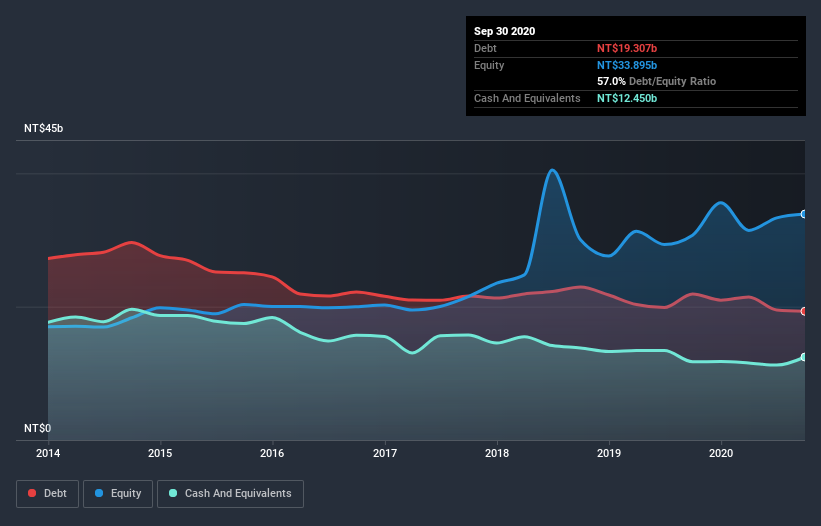This screenshot has width=821, height=526.
Task: Click the Debt label in tooltip
Action: pyautogui.click(x=485, y=48)
